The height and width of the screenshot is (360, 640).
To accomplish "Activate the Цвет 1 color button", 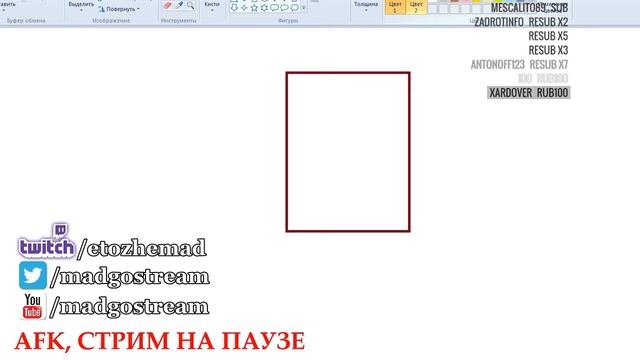I will 395,7.
